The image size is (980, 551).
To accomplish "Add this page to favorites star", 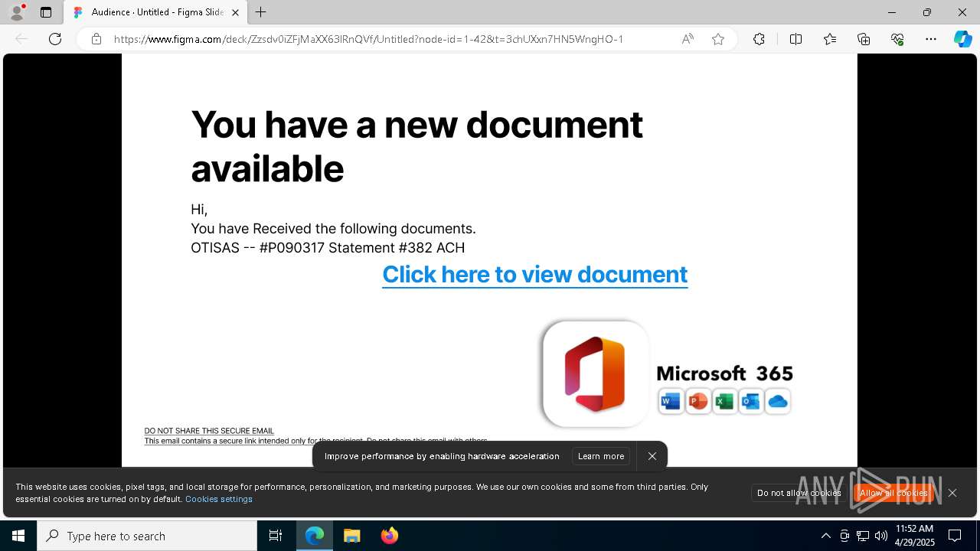I will pyautogui.click(x=718, y=39).
